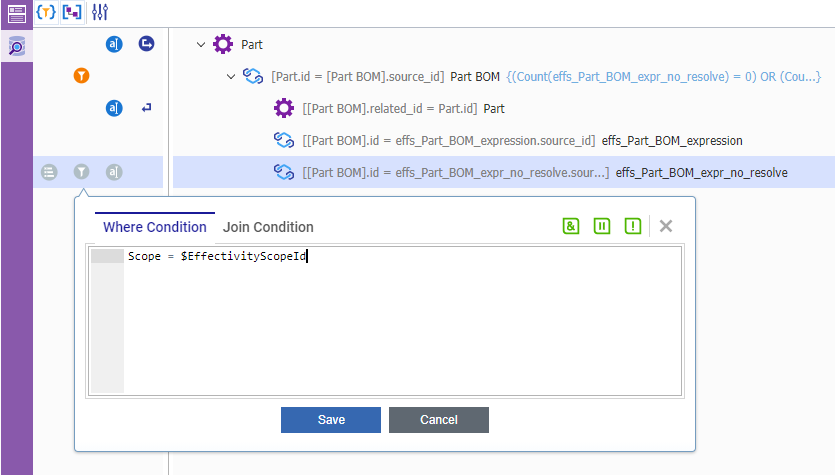The height and width of the screenshot is (475, 835).
Task: Click the properties icon on Part row
Action: tap(114, 44)
